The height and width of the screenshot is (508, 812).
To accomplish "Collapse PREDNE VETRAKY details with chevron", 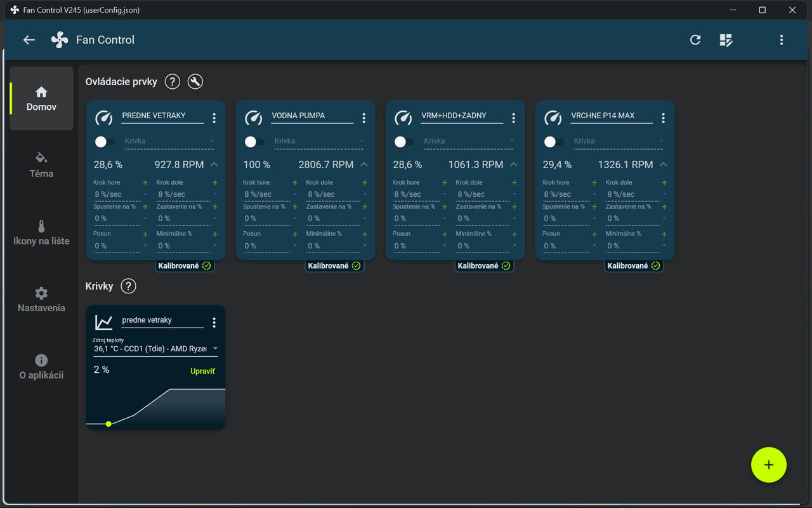I will pyautogui.click(x=214, y=164).
